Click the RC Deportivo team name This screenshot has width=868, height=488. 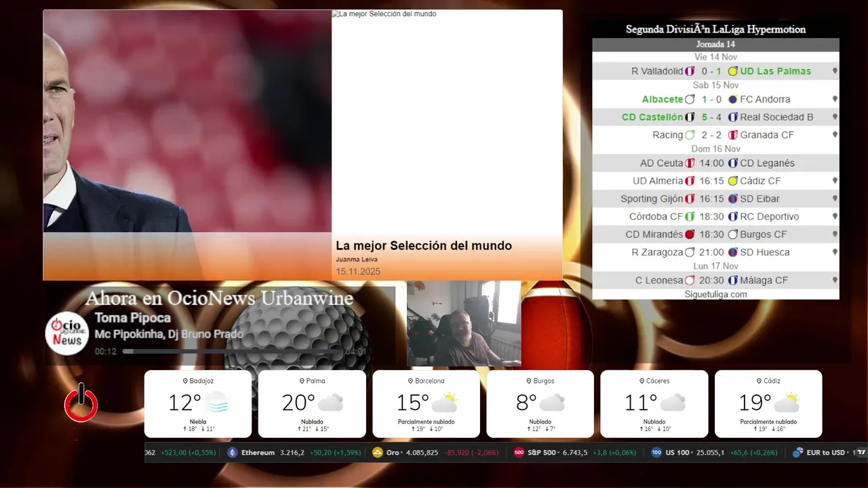tap(770, 217)
